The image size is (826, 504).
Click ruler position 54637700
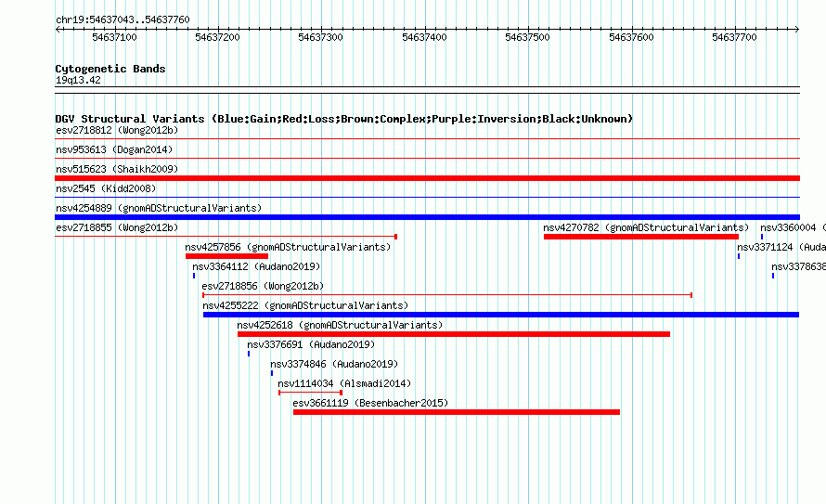coord(734,37)
